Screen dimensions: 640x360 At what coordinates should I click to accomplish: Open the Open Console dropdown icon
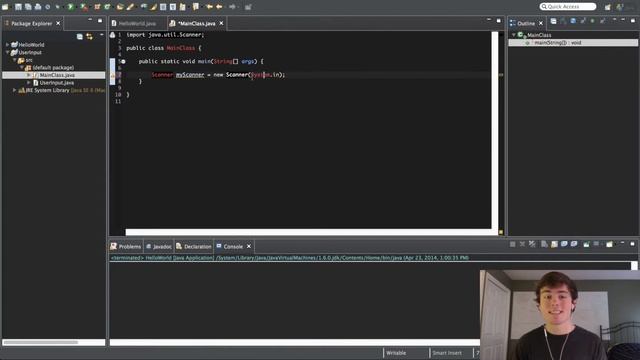[x=609, y=244]
